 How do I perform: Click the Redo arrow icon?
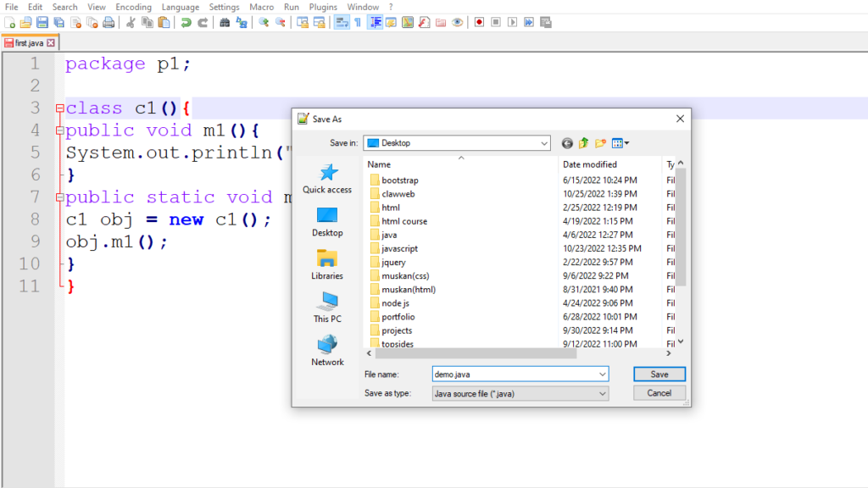[203, 23]
